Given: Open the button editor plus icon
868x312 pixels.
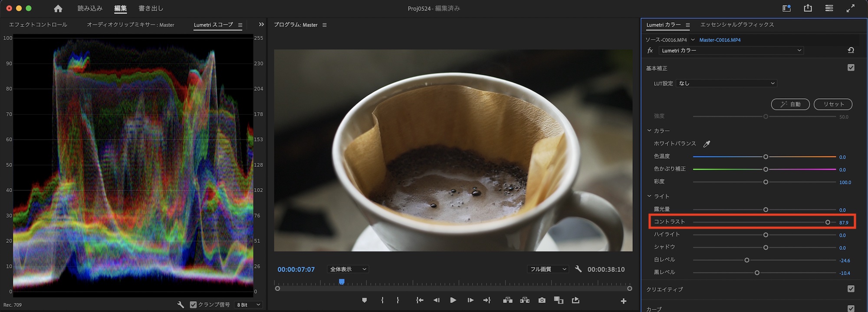Looking at the screenshot, I should click(x=623, y=301).
